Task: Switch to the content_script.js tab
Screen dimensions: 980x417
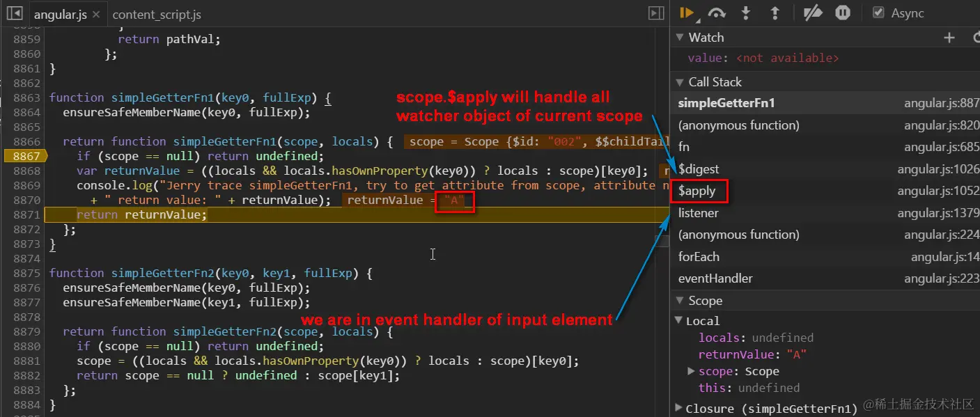Action: point(157,14)
